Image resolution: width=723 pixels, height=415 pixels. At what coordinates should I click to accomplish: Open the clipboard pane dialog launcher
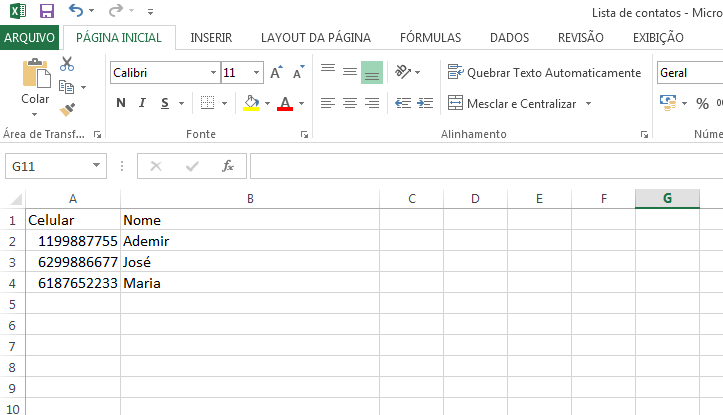tap(97, 135)
